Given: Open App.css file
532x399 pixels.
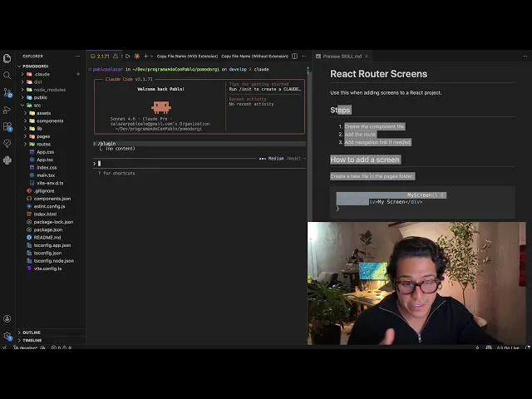Looking at the screenshot, I should coord(51,152).
